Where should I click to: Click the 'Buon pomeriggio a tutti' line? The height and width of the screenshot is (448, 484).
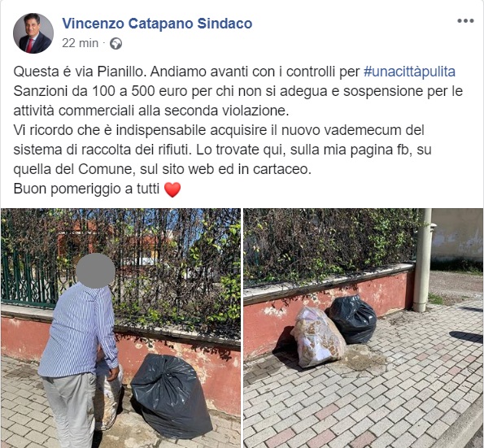86,189
